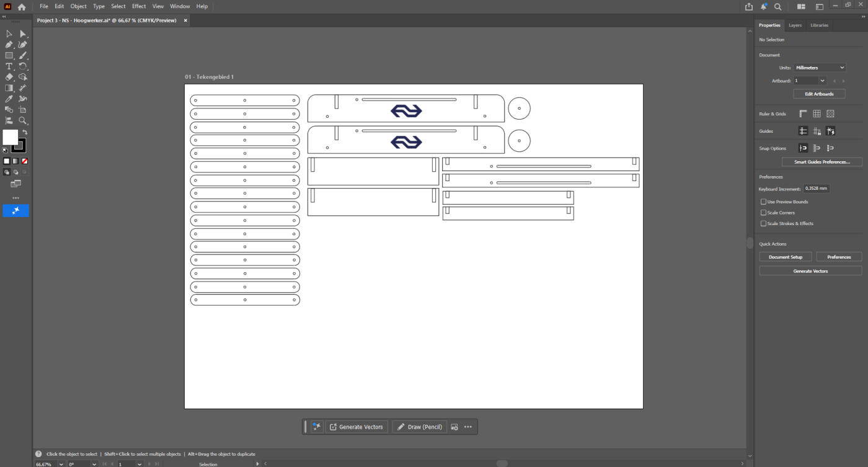
Task: Change screen mode in toolbar
Action: (16, 184)
